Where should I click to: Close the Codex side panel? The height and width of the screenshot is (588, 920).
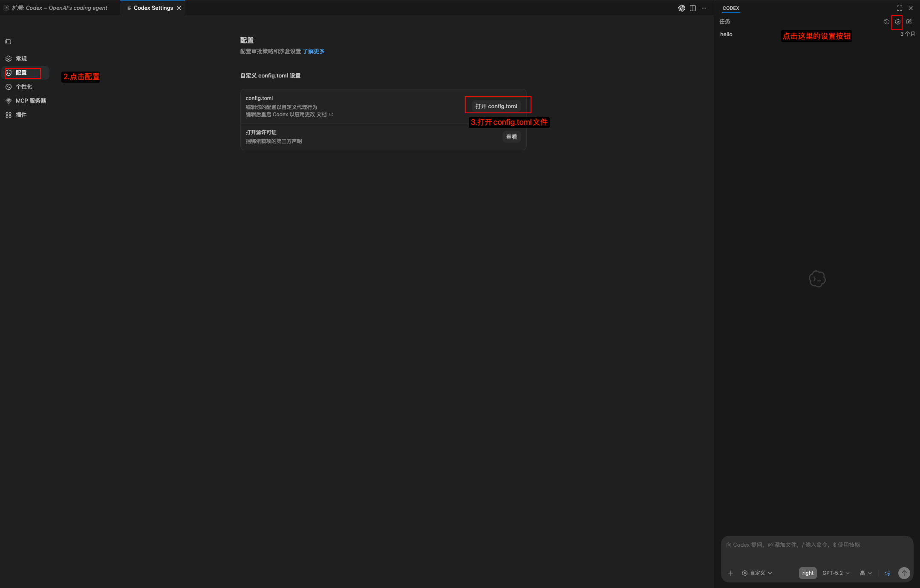click(911, 8)
